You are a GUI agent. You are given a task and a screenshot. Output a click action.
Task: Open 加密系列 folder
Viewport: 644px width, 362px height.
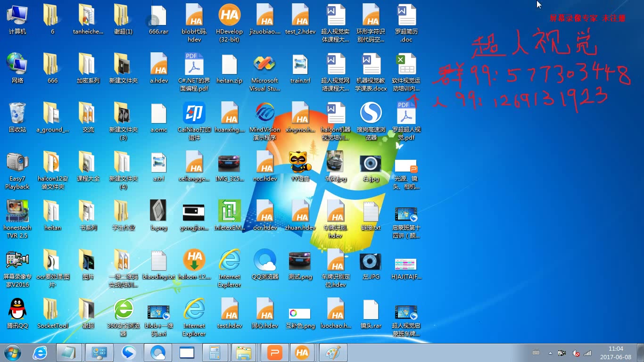coord(88,68)
